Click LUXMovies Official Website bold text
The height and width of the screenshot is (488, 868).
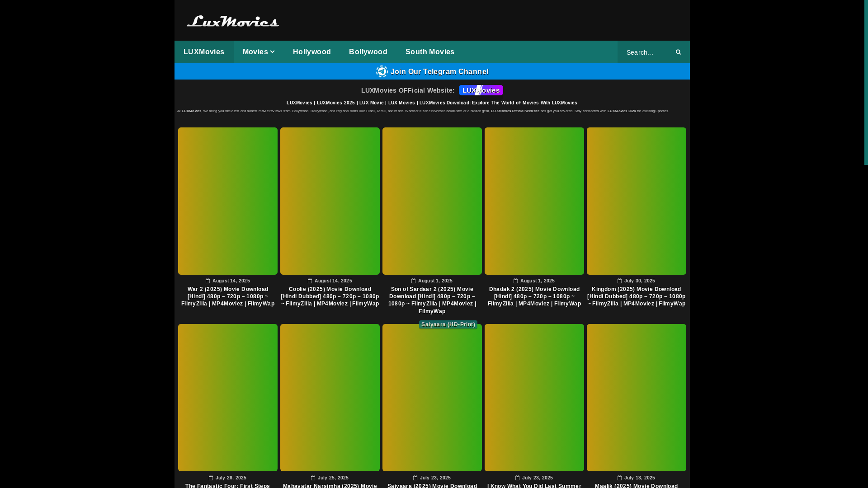[x=515, y=111]
